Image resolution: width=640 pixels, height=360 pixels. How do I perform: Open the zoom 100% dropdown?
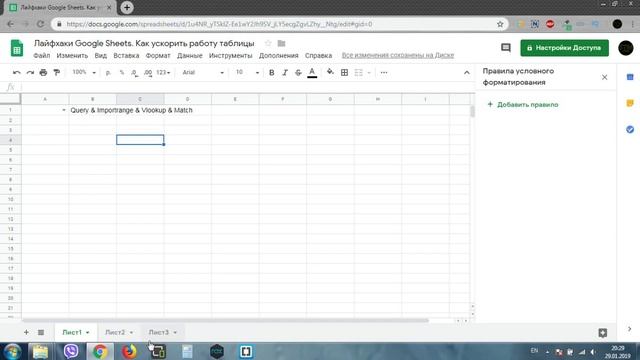pos(84,72)
